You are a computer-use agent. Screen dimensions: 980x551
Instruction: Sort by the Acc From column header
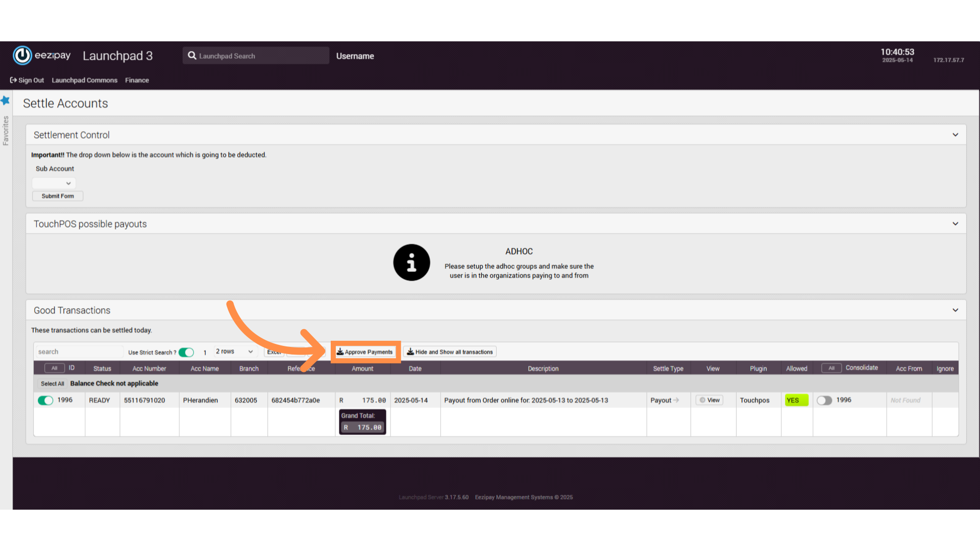tap(909, 368)
